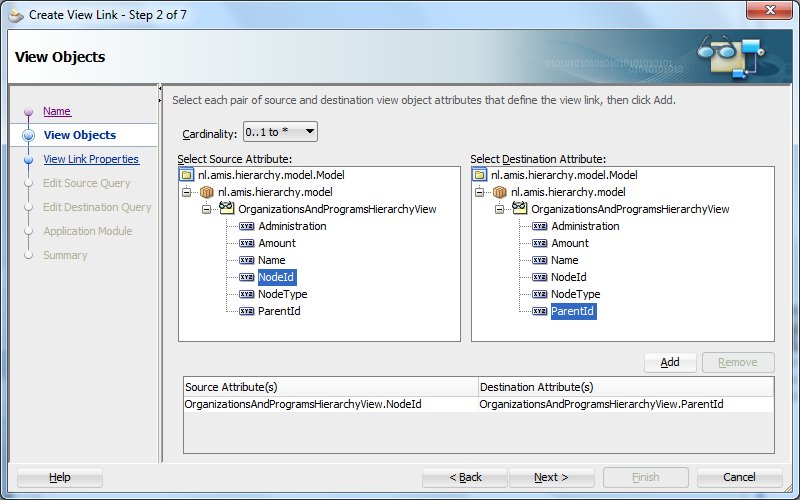The width and height of the screenshot is (800, 500).
Task: Cancel the Create View Link wizard
Action: (x=739, y=478)
